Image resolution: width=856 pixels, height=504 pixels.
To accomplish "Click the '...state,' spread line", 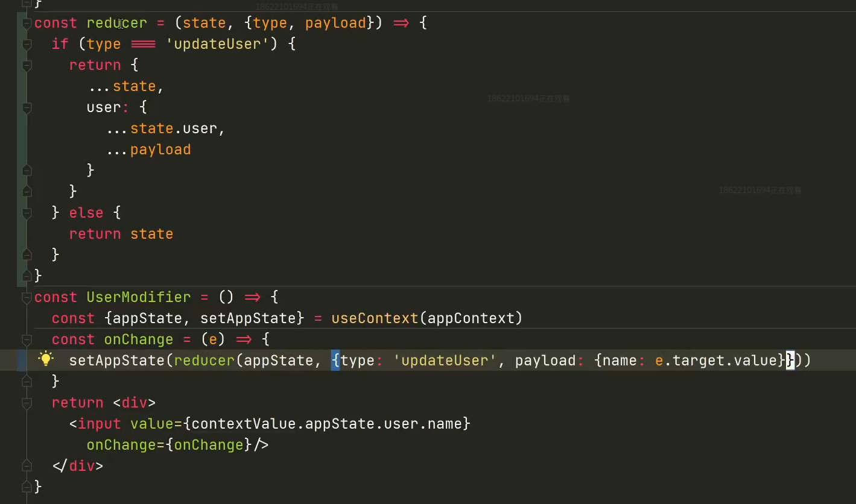I will click(x=125, y=86).
